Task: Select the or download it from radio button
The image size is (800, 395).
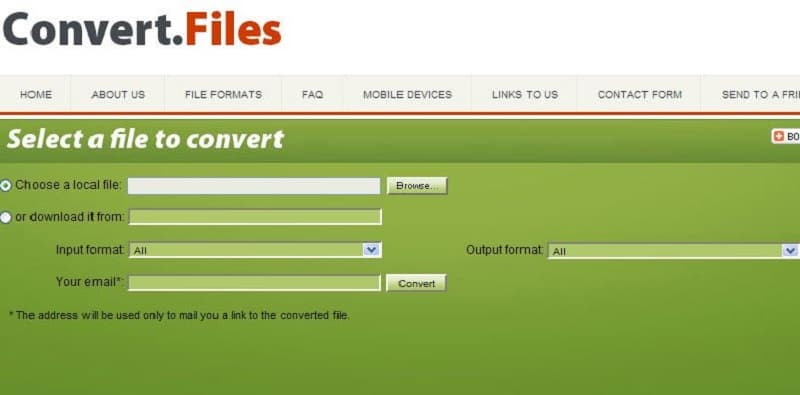Action: tap(5, 217)
